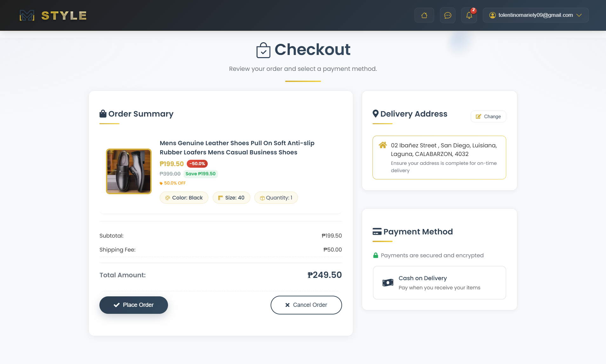Image resolution: width=606 pixels, height=364 pixels.
Task: Click the shopping bag Checkout icon
Action: [x=263, y=49]
